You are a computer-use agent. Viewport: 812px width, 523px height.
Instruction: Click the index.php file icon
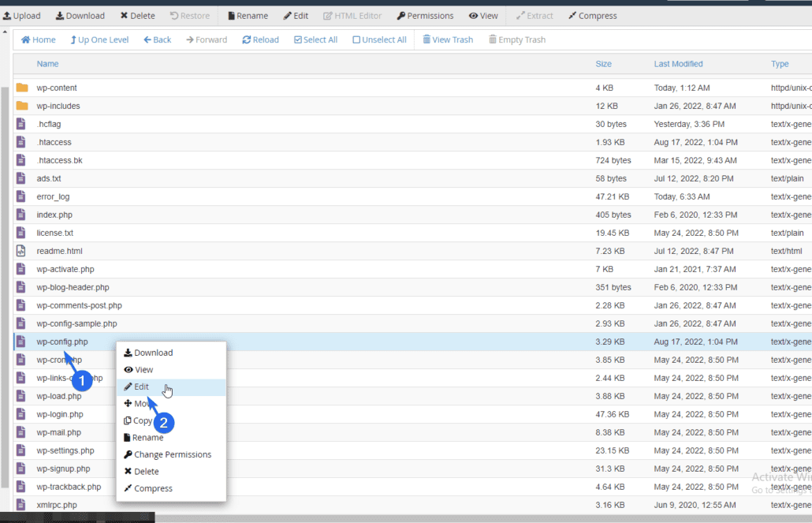[x=20, y=215]
